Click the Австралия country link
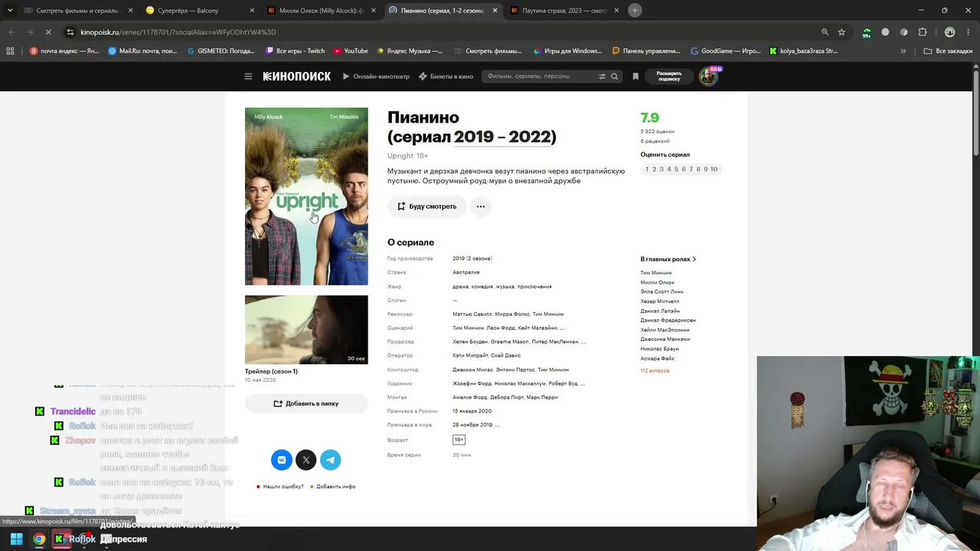 (465, 272)
